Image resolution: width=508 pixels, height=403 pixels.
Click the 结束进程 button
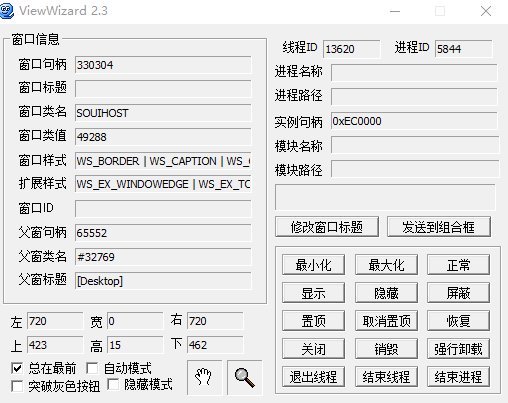[458, 377]
